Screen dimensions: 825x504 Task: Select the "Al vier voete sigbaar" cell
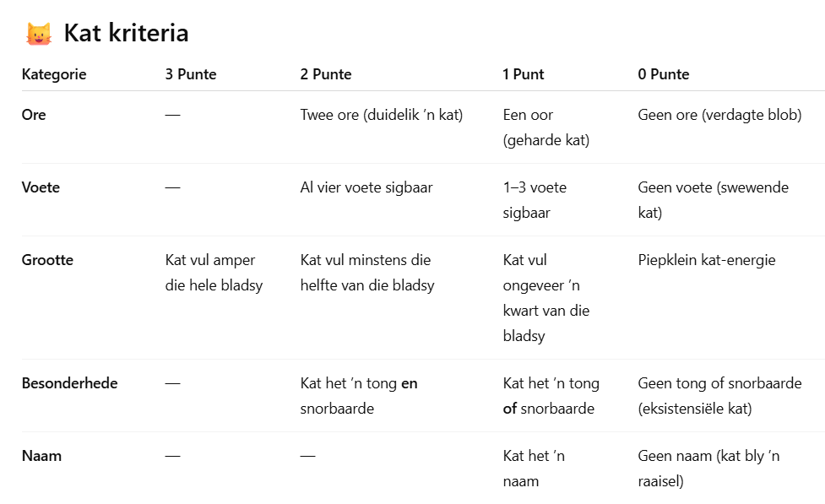[366, 187]
